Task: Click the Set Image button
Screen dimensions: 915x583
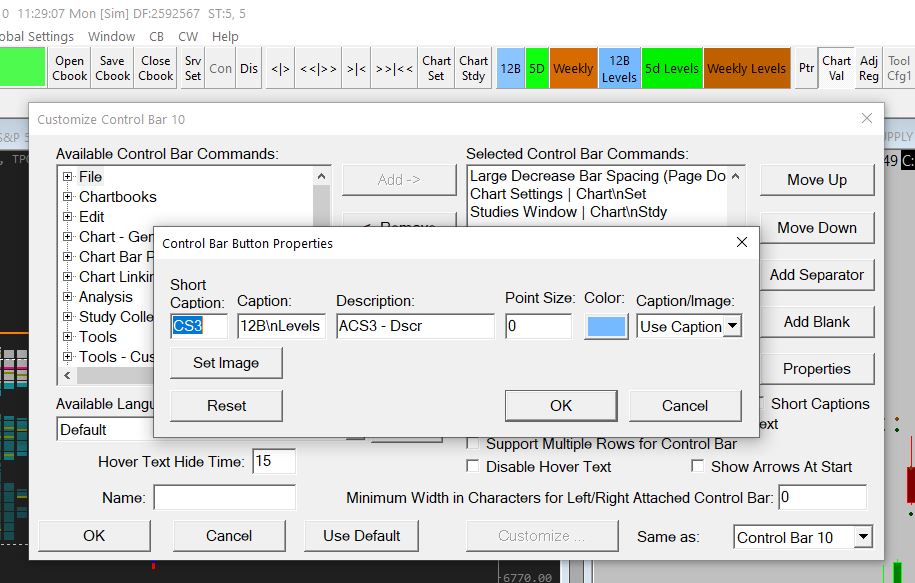Action: (226, 363)
